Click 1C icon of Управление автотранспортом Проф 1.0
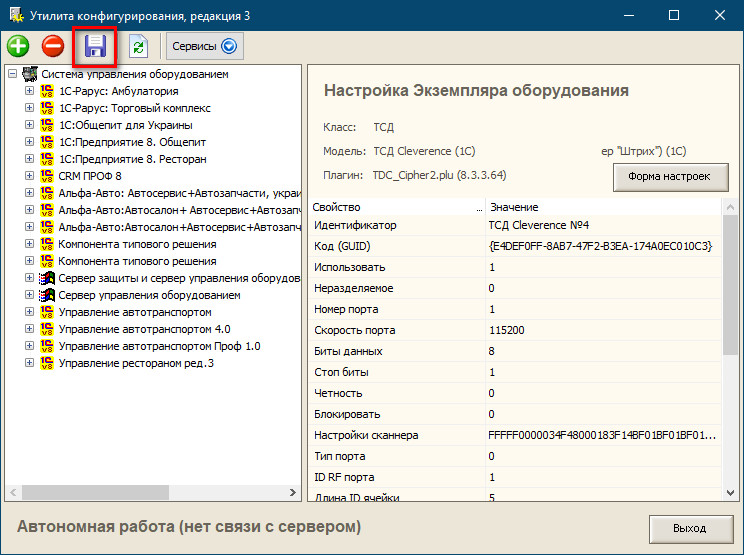Image resolution: width=744 pixels, height=555 pixels. click(46, 346)
